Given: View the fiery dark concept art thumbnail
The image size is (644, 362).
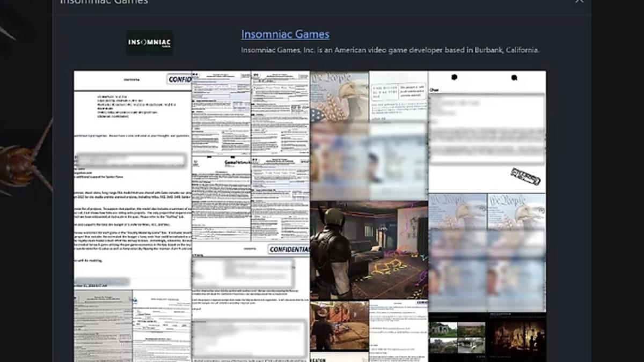Looking at the screenshot, I should pyautogui.click(x=516, y=336).
